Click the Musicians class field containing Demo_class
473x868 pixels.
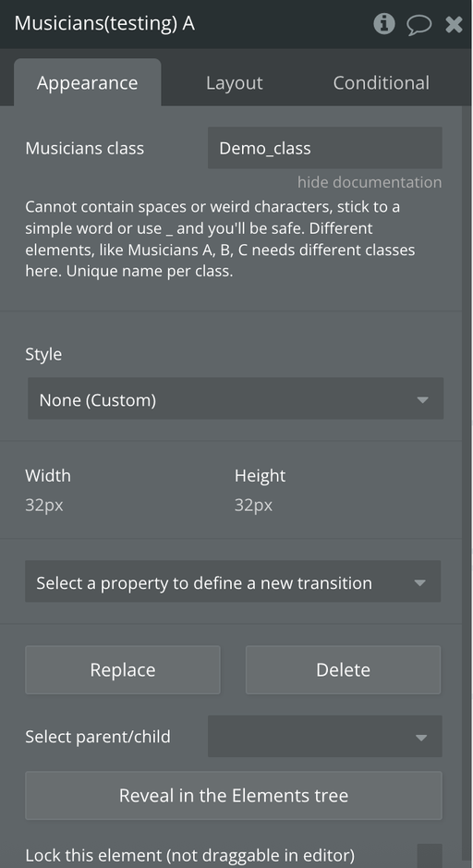pos(325,148)
